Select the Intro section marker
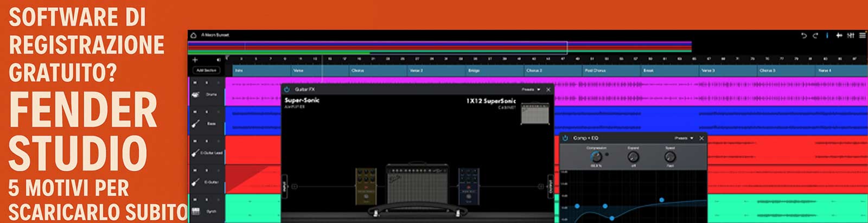The height and width of the screenshot is (223, 868). point(262,71)
